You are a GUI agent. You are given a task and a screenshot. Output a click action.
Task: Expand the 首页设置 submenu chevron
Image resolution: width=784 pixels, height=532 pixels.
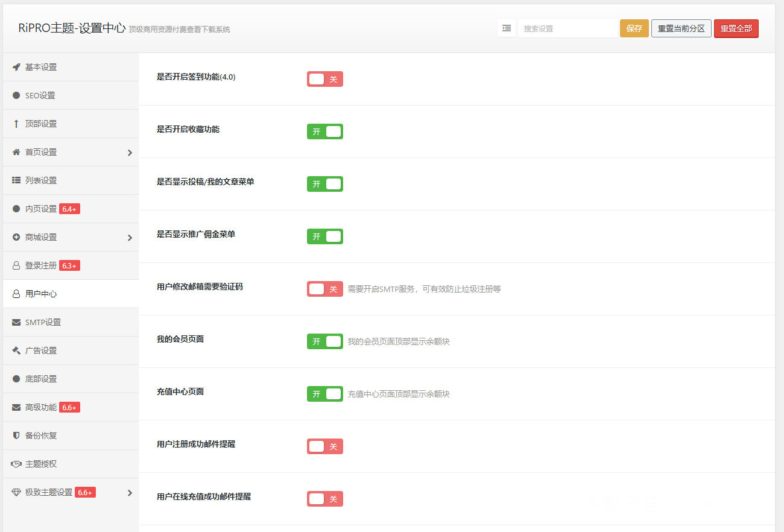[130, 153]
